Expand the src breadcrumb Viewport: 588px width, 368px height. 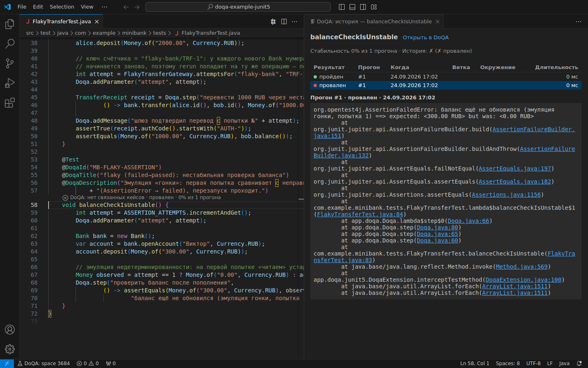point(30,33)
